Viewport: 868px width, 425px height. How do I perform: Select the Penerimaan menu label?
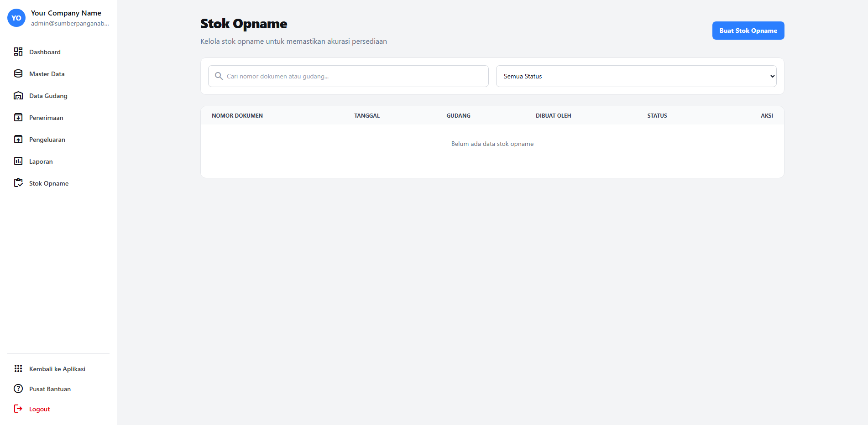(46, 118)
